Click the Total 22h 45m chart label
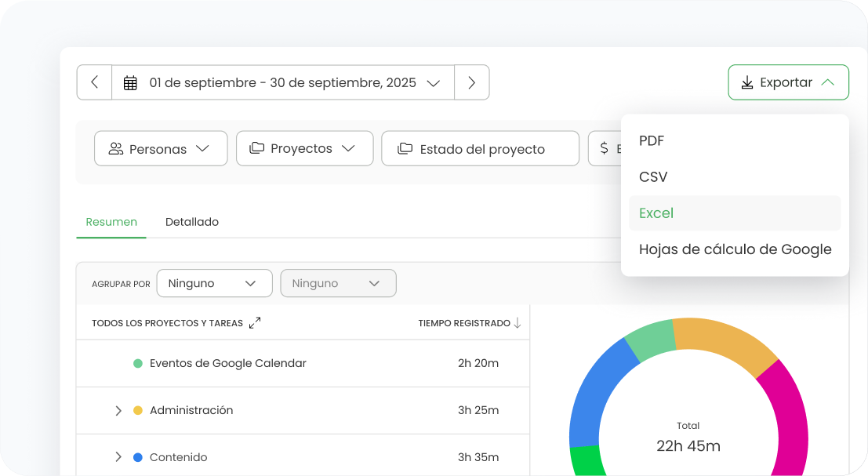This screenshot has height=476, width=868. point(688,438)
